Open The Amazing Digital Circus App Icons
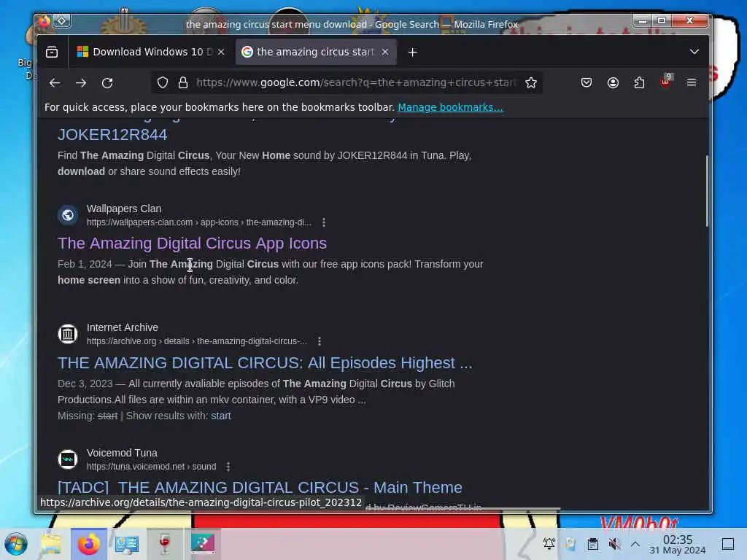The width and height of the screenshot is (747, 560). pyautogui.click(x=192, y=244)
